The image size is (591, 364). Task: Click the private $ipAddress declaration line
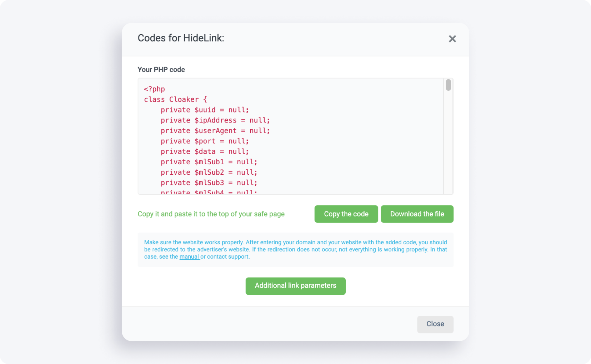tap(206, 120)
